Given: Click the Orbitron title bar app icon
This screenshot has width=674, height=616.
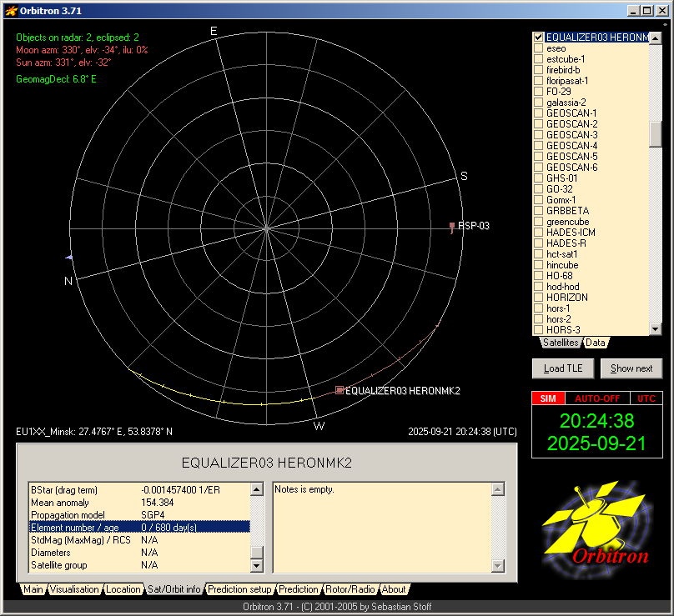Looking at the screenshot, I should point(11,11).
